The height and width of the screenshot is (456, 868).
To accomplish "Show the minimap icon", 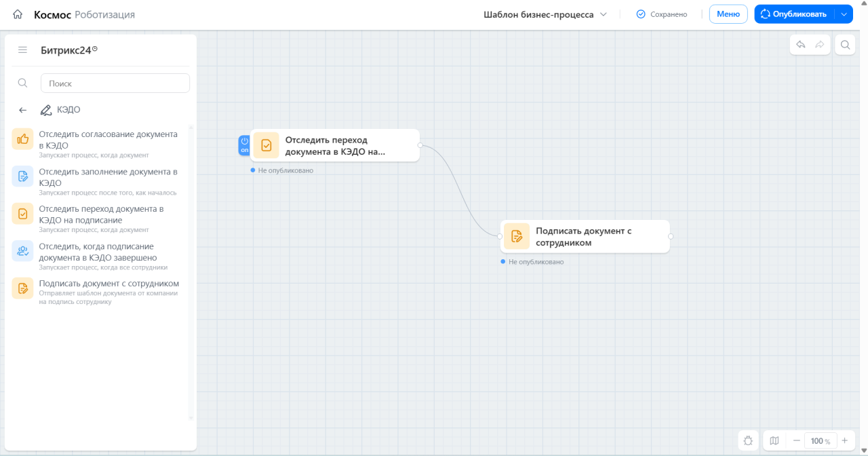I will pos(774,440).
